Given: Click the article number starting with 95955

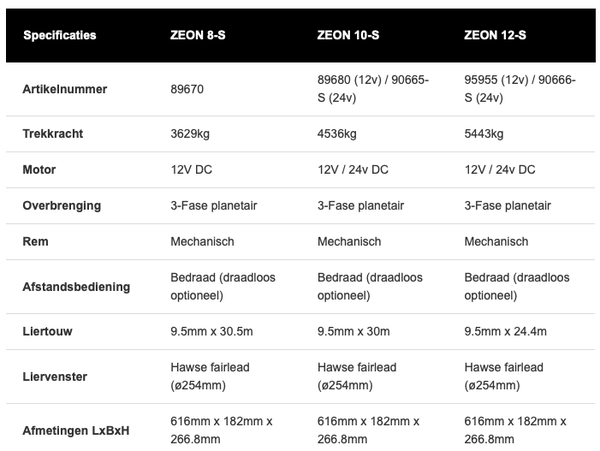Looking at the screenshot, I should coord(519,89).
